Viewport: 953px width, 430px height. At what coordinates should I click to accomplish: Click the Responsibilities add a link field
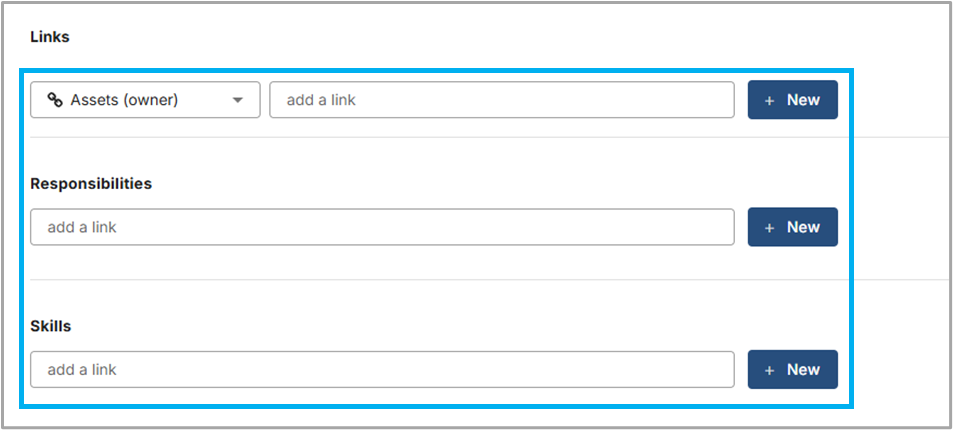tap(382, 227)
